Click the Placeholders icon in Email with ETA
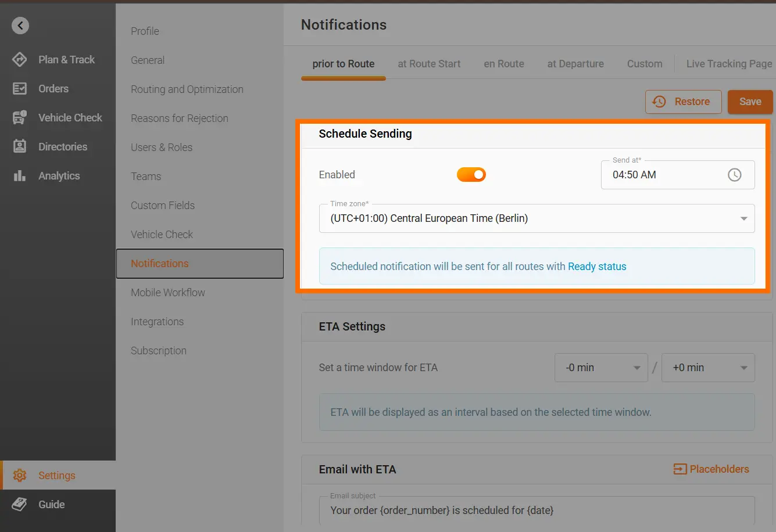The height and width of the screenshot is (532, 776). [679, 469]
